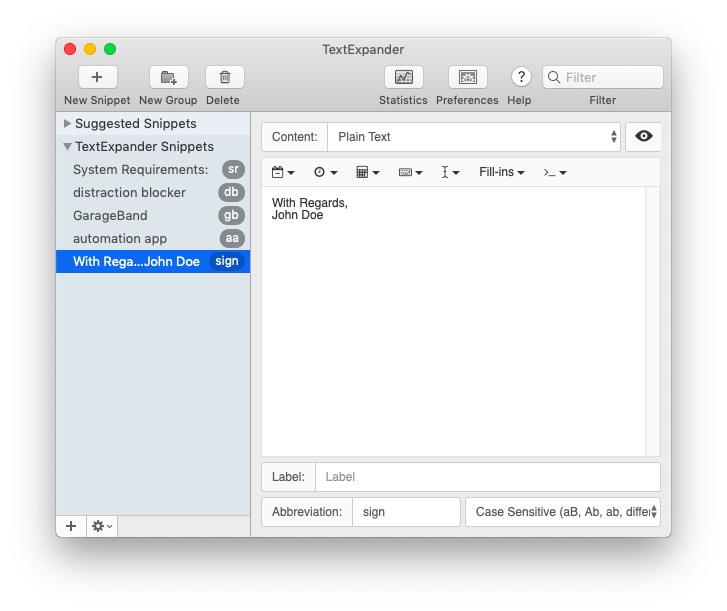Select the System Requirements snippet

click(x=153, y=169)
